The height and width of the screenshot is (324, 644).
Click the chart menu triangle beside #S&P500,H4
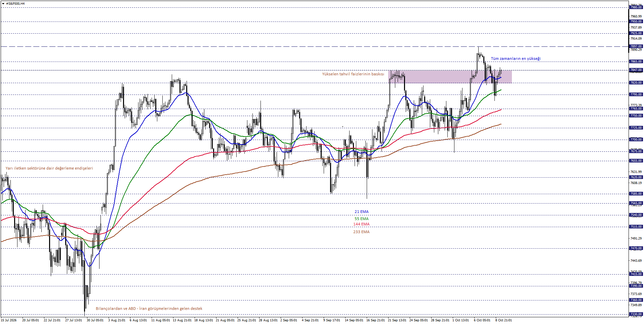pos(3,4)
